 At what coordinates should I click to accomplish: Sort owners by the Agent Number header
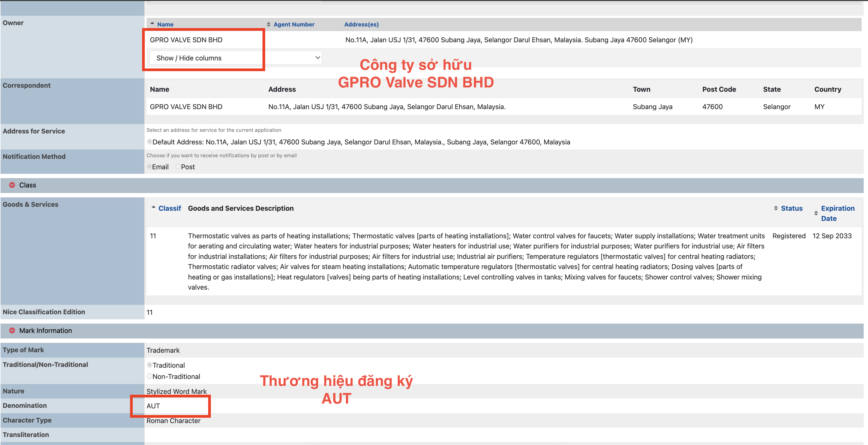pyautogui.click(x=294, y=24)
